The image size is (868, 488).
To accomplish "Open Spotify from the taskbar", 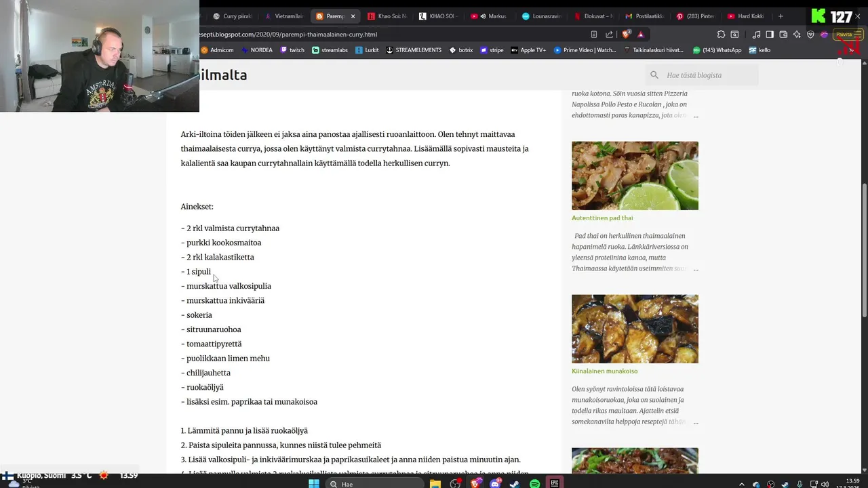I will point(535,484).
